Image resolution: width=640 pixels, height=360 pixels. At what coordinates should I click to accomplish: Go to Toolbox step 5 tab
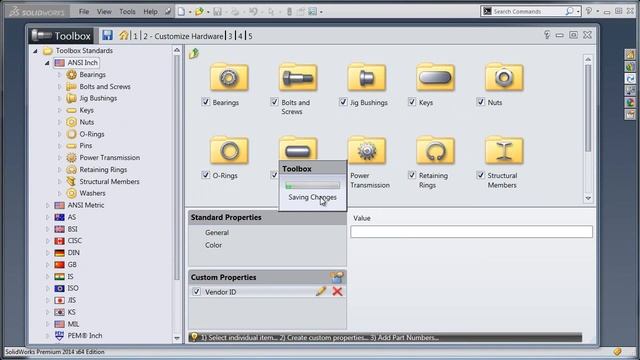(250, 36)
